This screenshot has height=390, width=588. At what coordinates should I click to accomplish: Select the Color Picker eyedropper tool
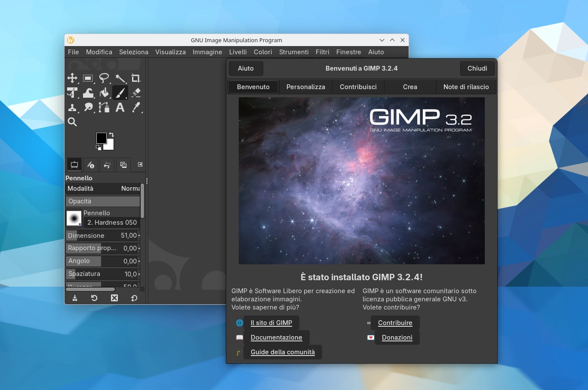point(137,108)
